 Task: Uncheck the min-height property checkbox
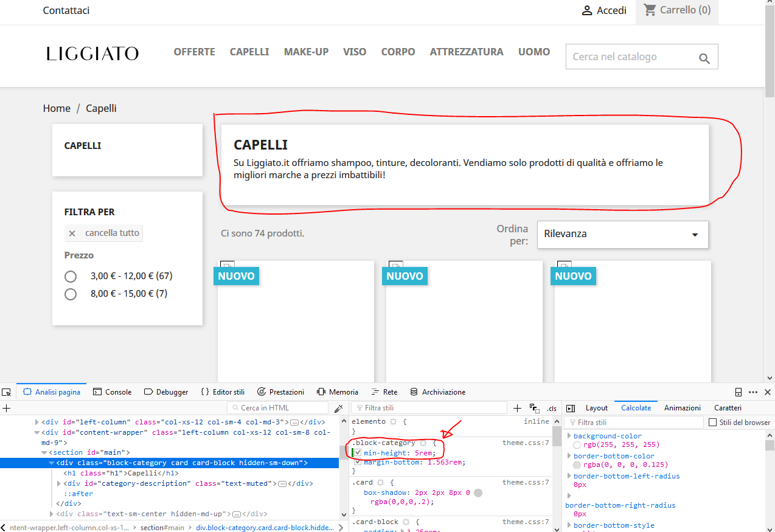(358, 453)
